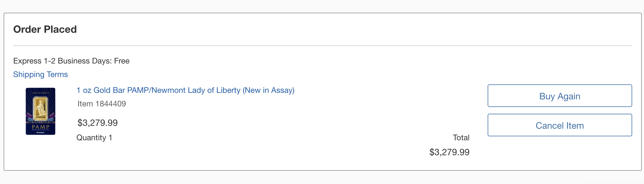Click the Express 1-2 Business Days text
This screenshot has width=644, height=184.
click(63, 61)
